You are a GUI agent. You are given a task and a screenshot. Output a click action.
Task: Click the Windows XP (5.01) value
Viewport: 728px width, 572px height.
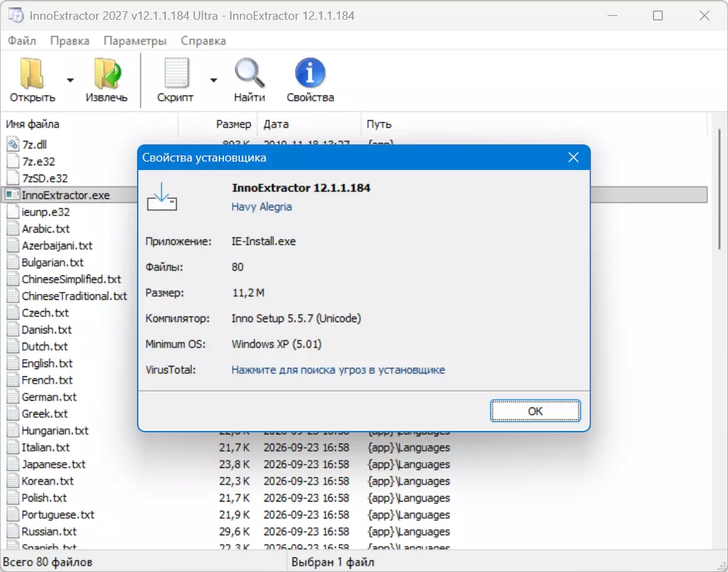tap(276, 344)
